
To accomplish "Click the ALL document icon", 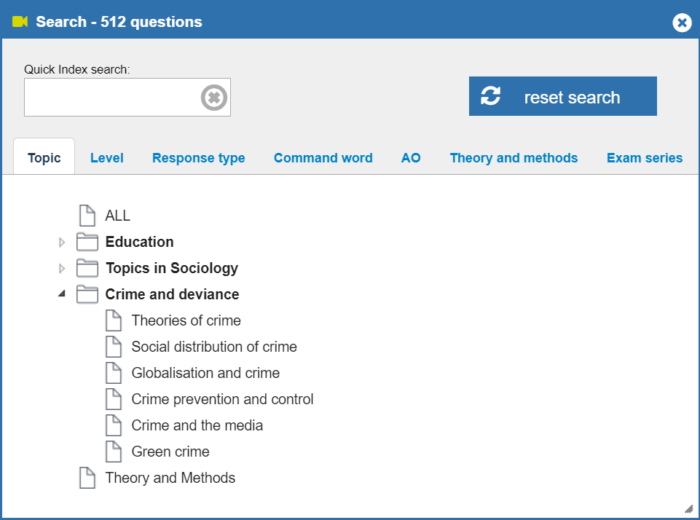I will pos(87,216).
